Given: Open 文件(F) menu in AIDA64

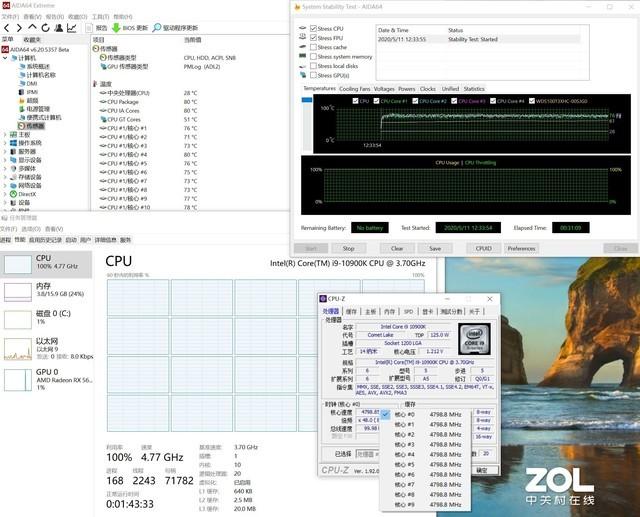Looking at the screenshot, I should [x=9, y=17].
